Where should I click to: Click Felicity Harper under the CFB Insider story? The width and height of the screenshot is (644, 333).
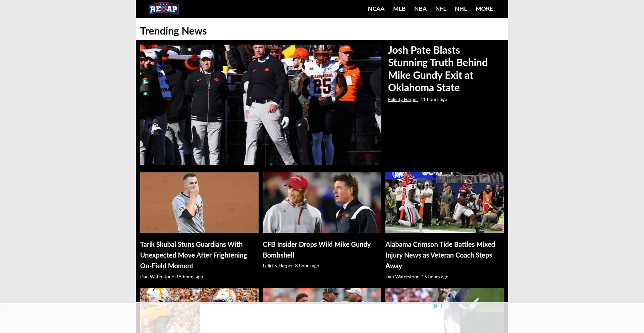(278, 266)
